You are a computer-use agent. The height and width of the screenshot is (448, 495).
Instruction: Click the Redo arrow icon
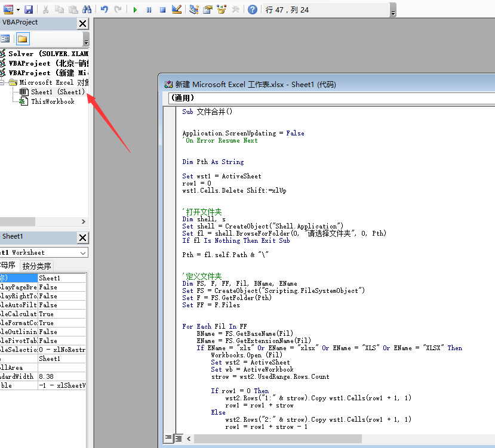tap(118, 10)
